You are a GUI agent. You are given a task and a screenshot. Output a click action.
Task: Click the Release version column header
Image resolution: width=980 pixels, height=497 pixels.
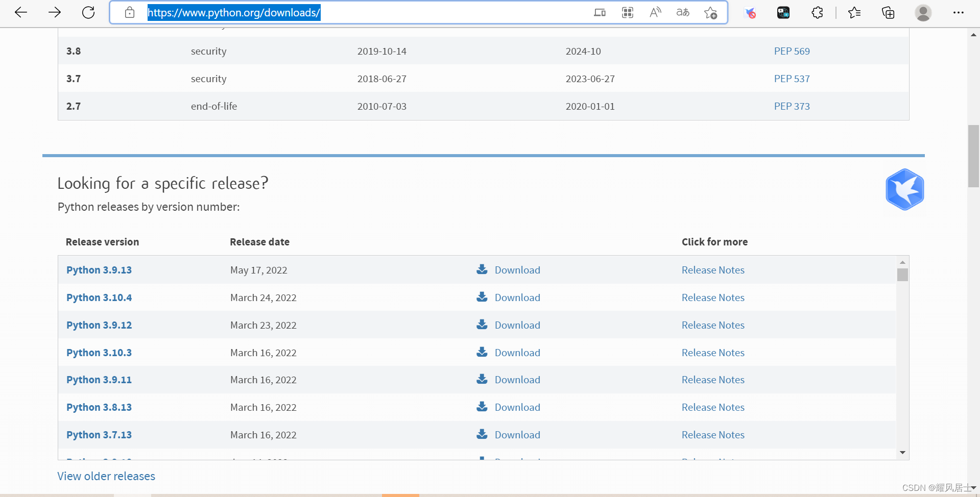102,242
